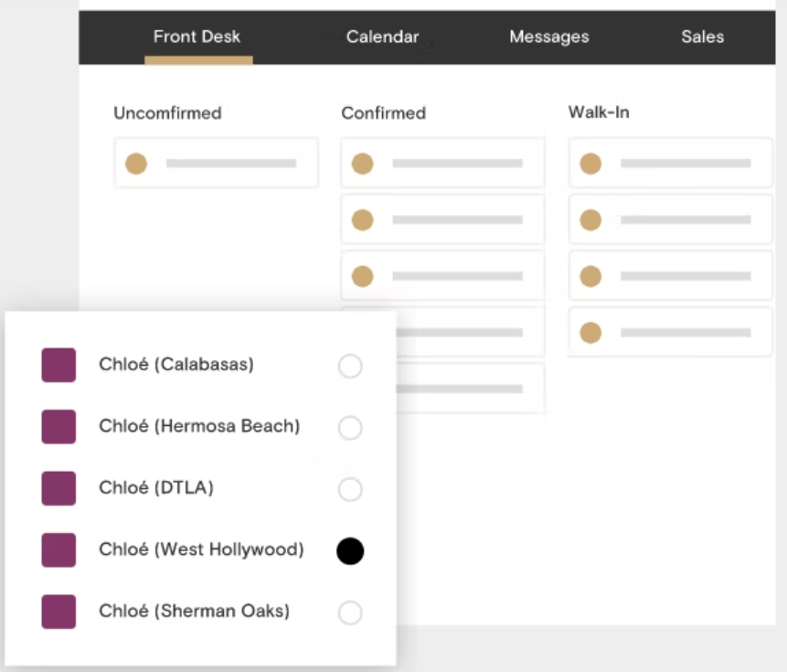Select the Chloé (Hermosa Beach) radio button
787x672 pixels.
[x=350, y=428]
